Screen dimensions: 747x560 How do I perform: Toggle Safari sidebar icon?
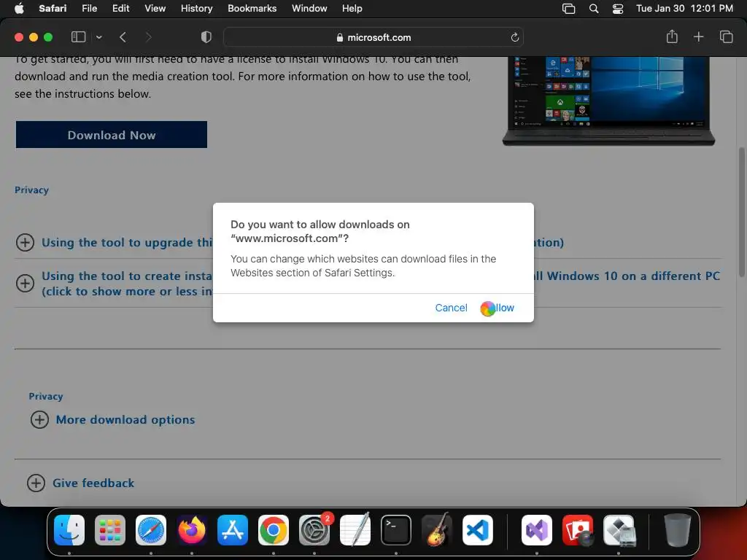coord(78,37)
